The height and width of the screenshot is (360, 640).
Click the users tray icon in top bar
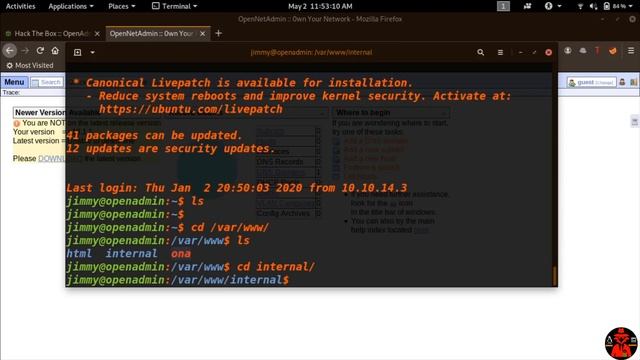(x=528, y=6)
